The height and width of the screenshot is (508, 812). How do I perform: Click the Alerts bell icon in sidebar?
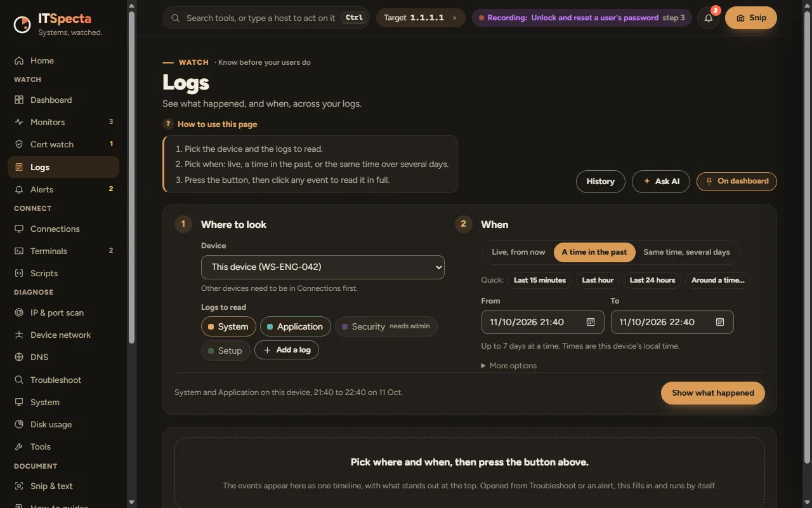pyautogui.click(x=19, y=190)
